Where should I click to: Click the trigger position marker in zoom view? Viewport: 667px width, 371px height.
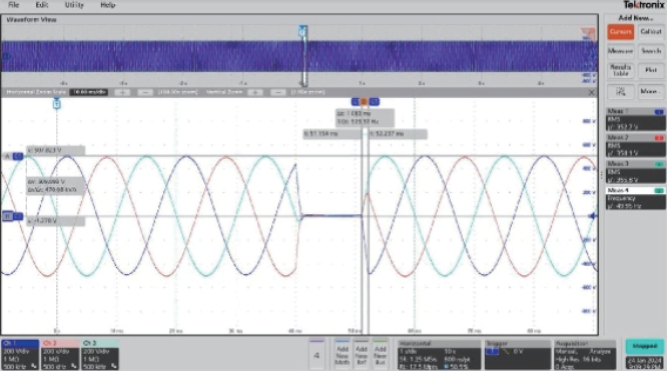coord(57,103)
